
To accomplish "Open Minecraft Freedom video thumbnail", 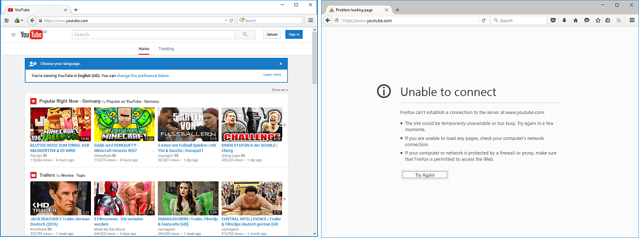I will pos(61,125).
